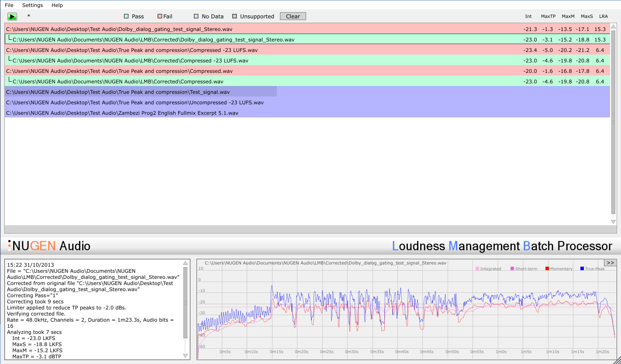Screen dimensions: 621x364
Task: Click the LRA column header
Action: [x=603, y=16]
